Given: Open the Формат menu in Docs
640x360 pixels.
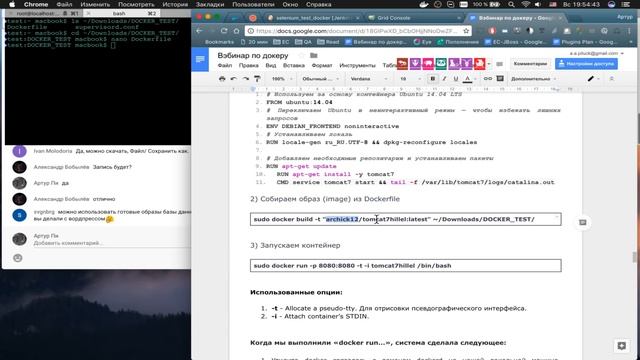Looking at the screenshot, I should pos(322,65).
